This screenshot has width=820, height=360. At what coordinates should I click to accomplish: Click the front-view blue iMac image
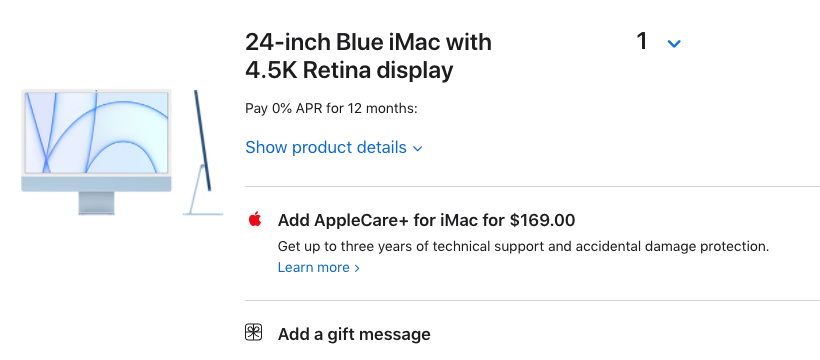96,152
